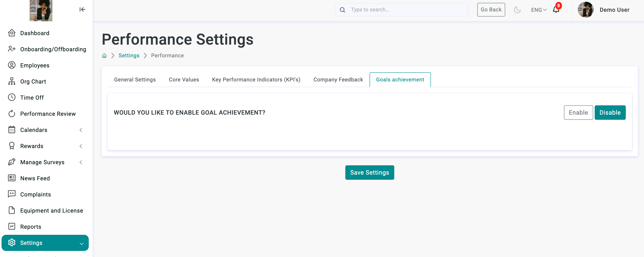Open Org Chart from sidebar
Screen dimensions: 644x257
point(45,81)
